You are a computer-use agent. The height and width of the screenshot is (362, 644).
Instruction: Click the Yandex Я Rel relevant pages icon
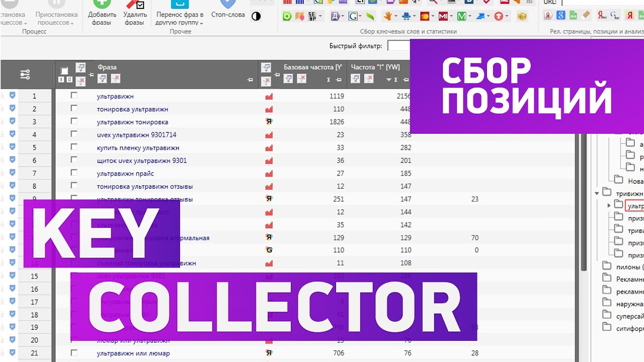click(x=602, y=16)
